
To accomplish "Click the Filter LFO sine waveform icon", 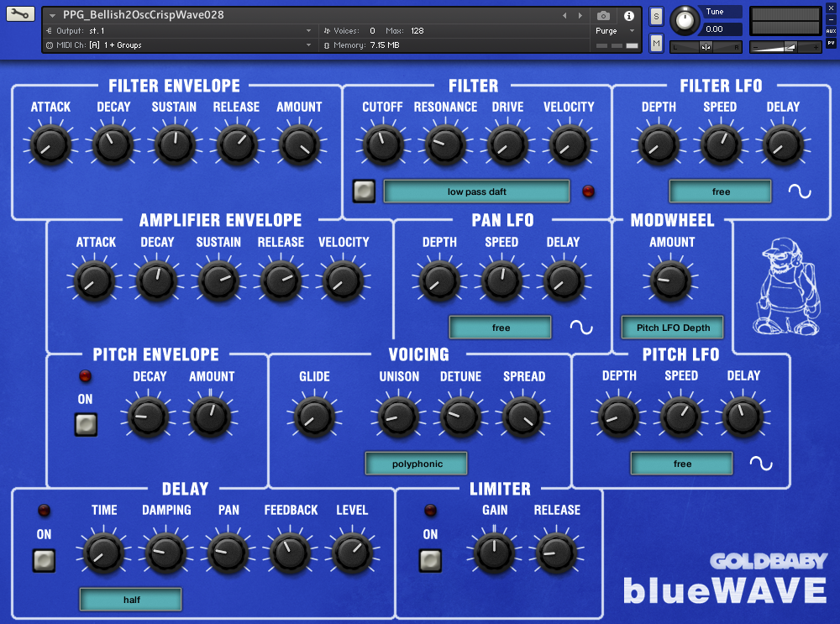I will (x=800, y=191).
